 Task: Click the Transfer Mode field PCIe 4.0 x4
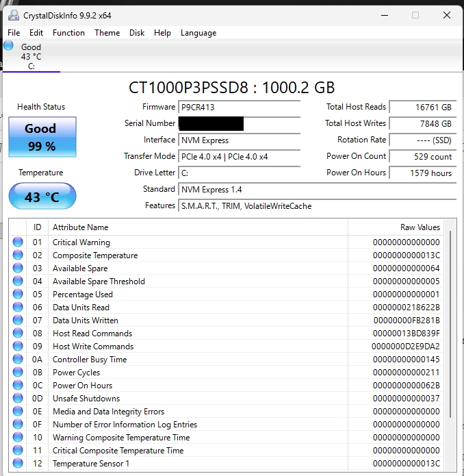point(239,156)
